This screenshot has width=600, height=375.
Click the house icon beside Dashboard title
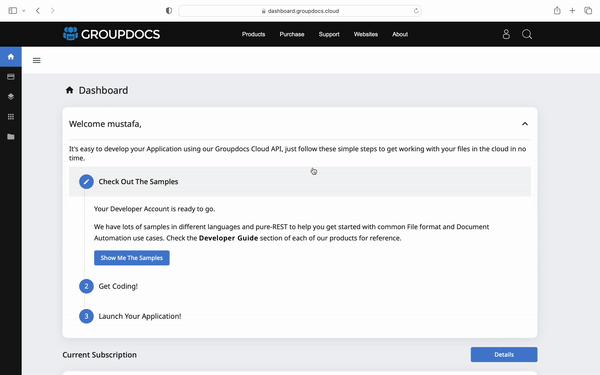coord(69,90)
